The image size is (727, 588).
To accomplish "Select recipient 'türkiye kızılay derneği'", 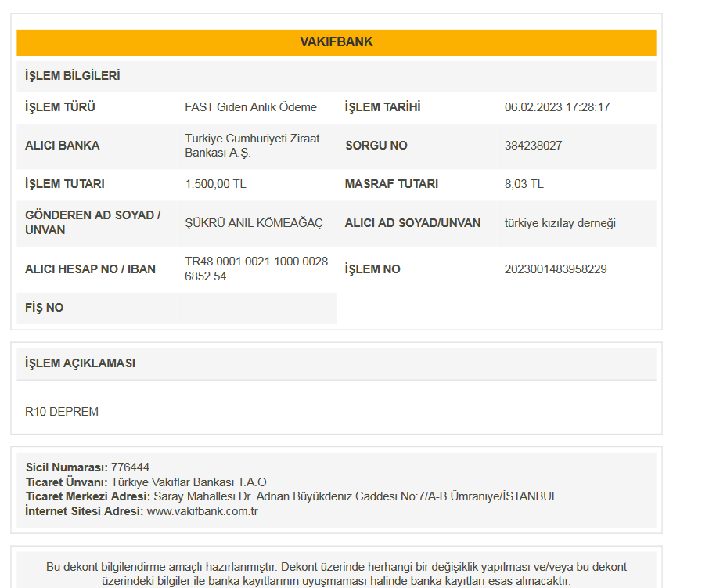I will [560, 223].
